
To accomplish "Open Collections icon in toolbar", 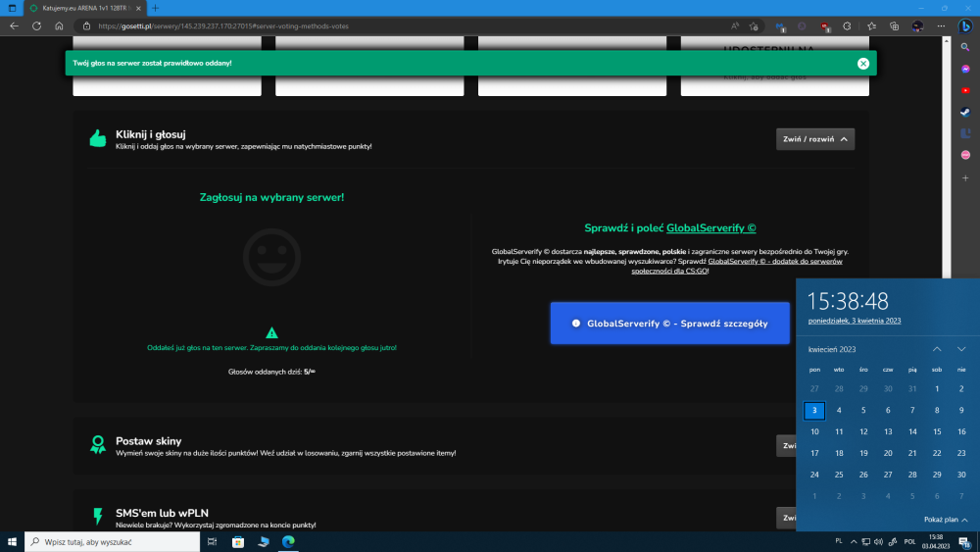I will coord(895,26).
